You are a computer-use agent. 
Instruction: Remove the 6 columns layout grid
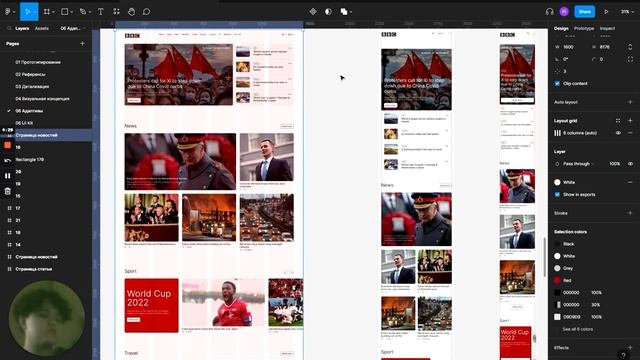click(630, 133)
